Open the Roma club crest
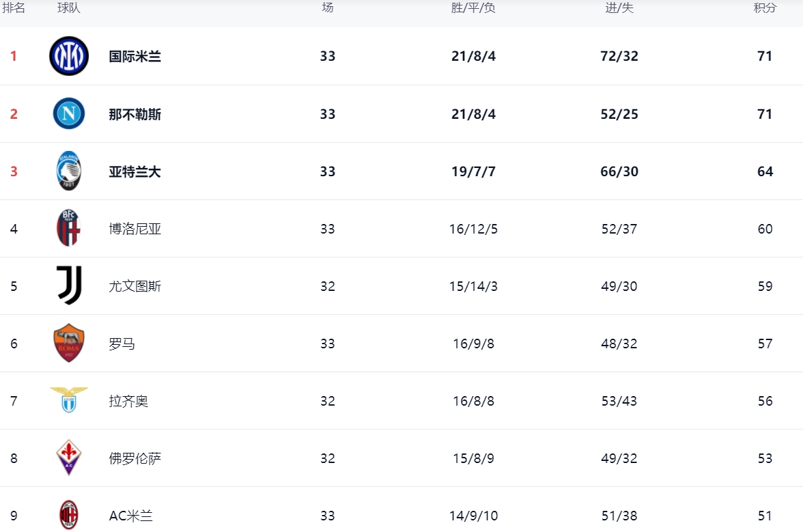This screenshot has width=803, height=532. point(69,343)
